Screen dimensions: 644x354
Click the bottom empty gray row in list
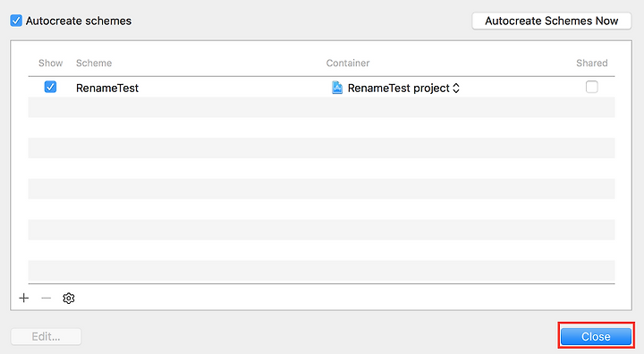click(x=322, y=271)
